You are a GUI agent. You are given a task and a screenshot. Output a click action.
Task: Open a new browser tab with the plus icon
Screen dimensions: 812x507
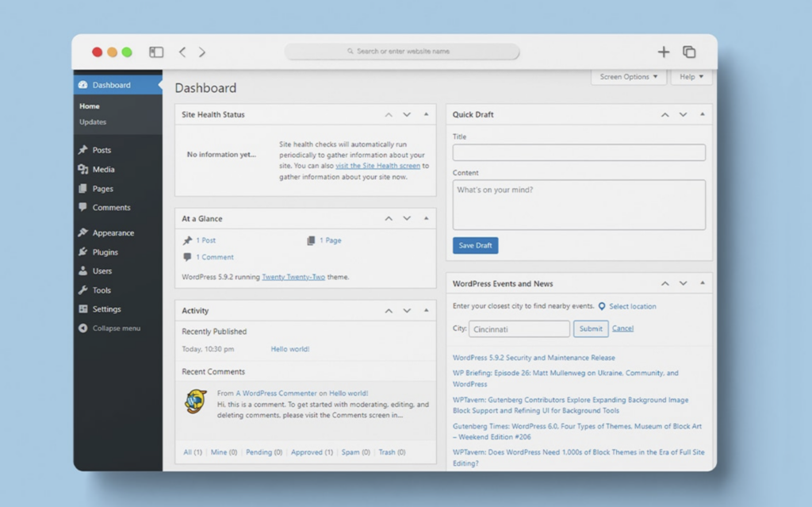(x=664, y=51)
